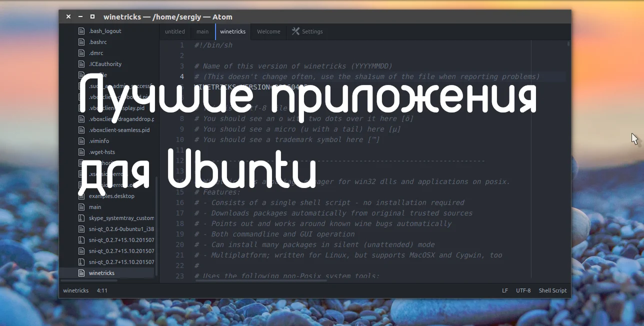The height and width of the screenshot is (326, 644).
Task: Click the 'Both commandline and GUI operation' line
Action: (274, 234)
